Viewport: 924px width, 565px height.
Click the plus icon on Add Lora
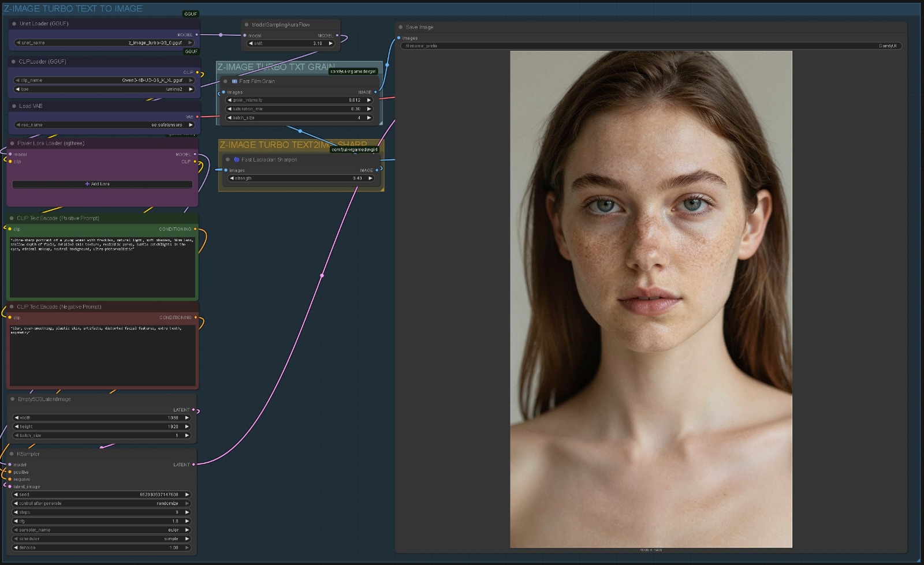point(87,184)
